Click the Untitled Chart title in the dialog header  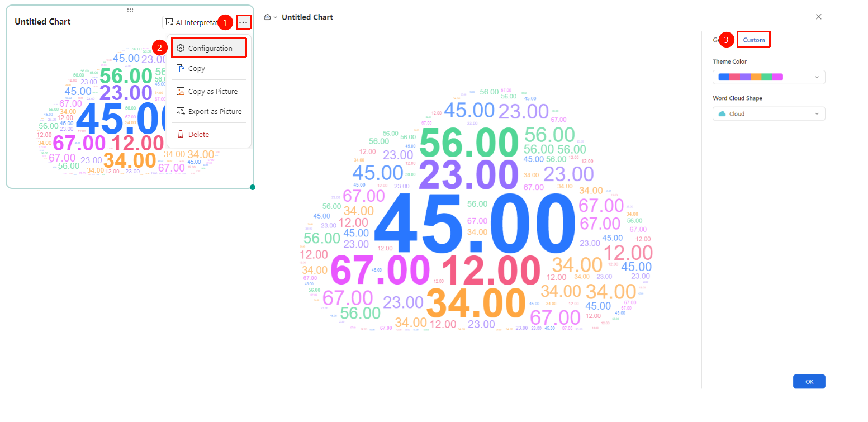(307, 17)
